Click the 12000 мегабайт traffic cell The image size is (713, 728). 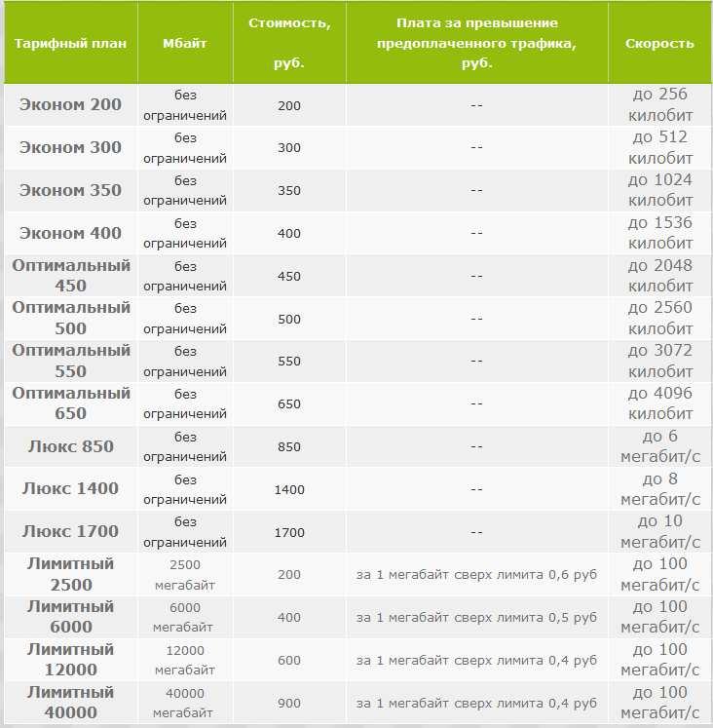(185, 660)
